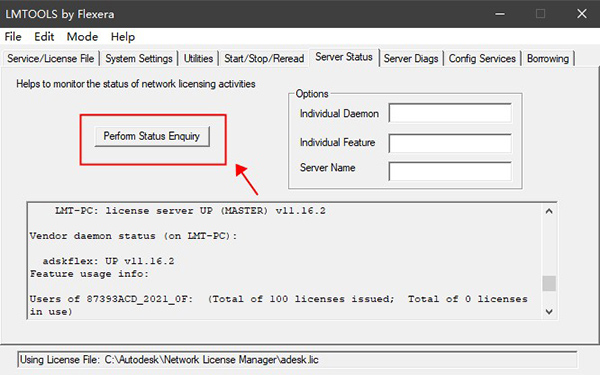Image resolution: width=600 pixels, height=375 pixels.
Task: Open the Mode menu
Action: (x=82, y=37)
